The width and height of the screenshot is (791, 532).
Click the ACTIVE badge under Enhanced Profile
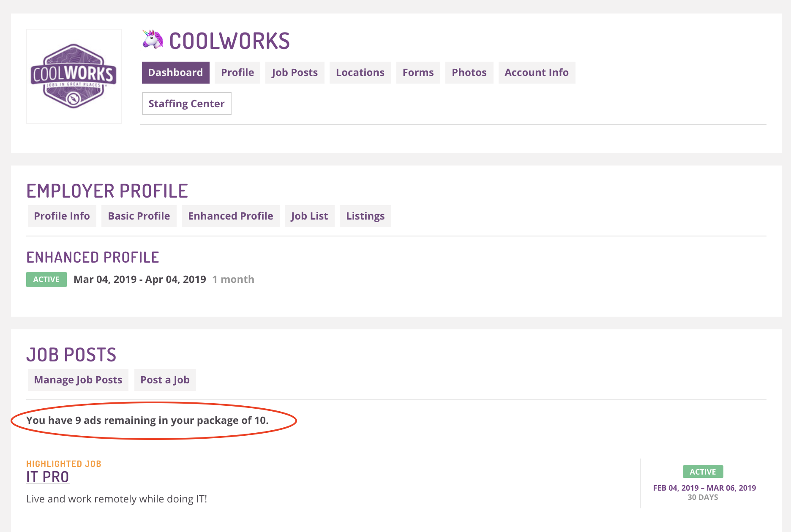point(46,280)
